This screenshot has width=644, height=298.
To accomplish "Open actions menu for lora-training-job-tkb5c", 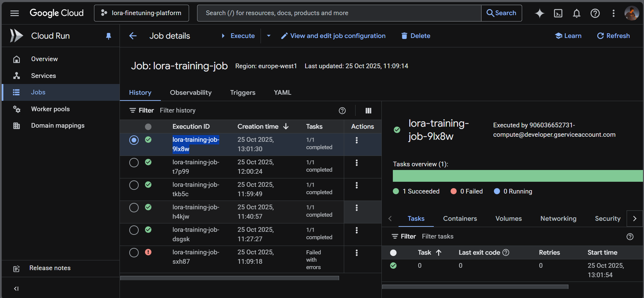I will 357,185.
